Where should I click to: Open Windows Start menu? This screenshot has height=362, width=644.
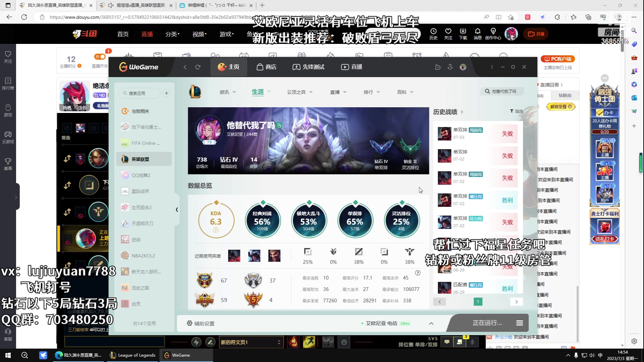[8, 355]
